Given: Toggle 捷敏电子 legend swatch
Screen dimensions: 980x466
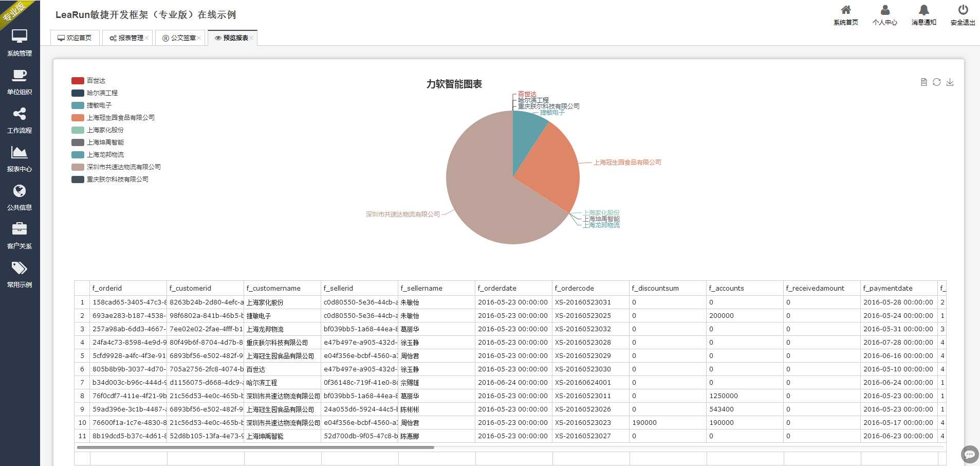Looking at the screenshot, I should (x=78, y=105).
